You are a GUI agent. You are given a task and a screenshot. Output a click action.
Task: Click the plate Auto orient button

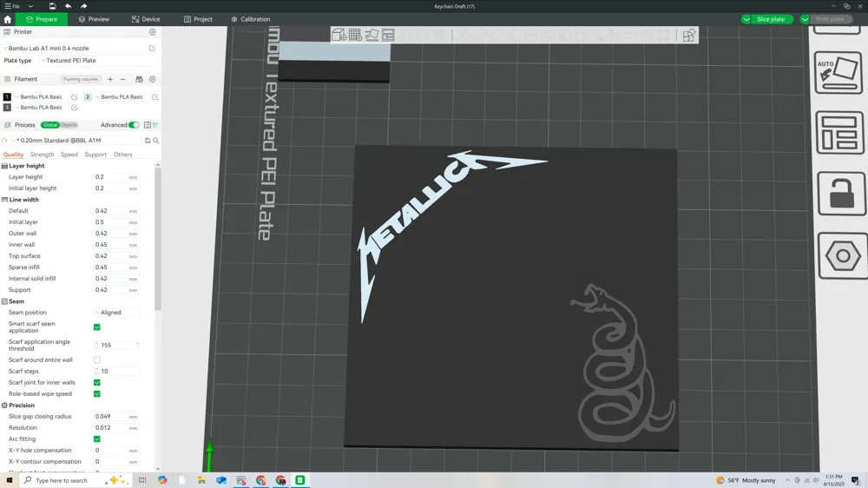(x=838, y=73)
